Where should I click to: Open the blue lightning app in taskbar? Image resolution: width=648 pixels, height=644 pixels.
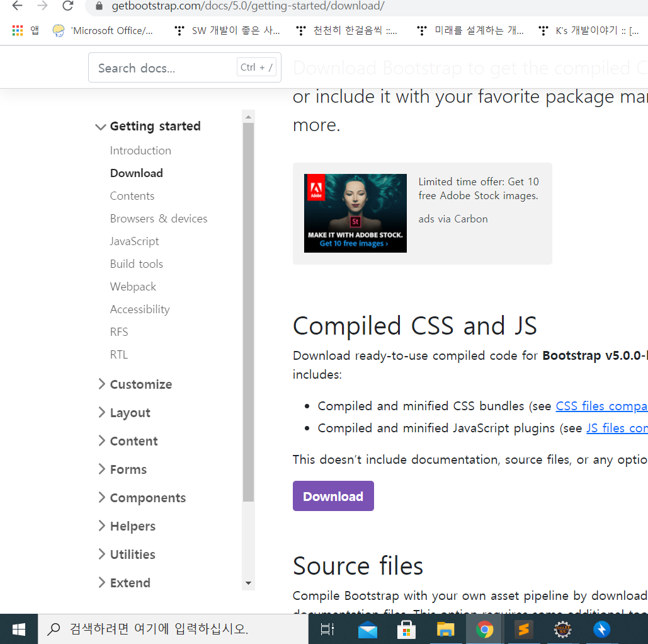click(x=601, y=630)
